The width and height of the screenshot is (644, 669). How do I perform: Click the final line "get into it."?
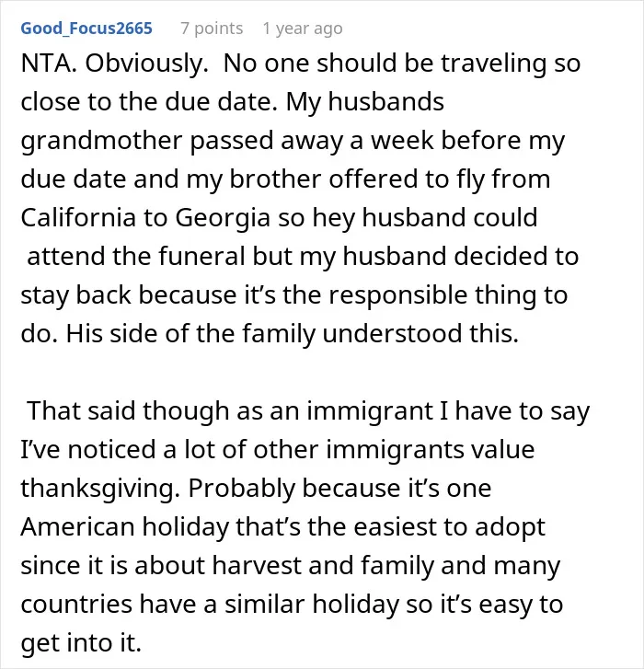click(x=81, y=643)
